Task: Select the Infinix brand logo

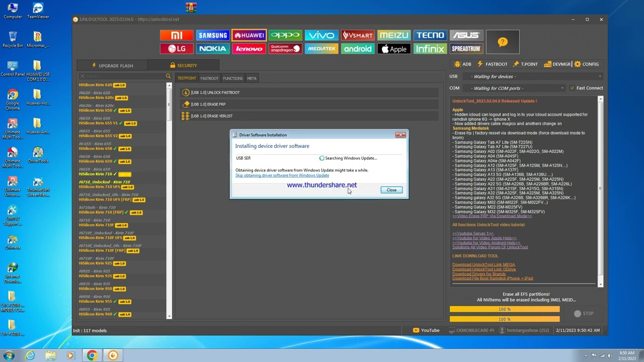Action: click(x=430, y=49)
